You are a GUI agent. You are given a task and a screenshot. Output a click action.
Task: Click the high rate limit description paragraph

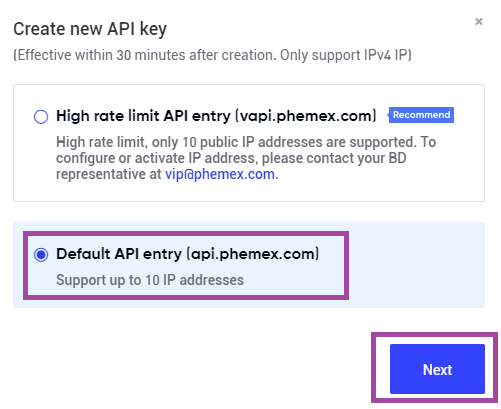[246, 158]
